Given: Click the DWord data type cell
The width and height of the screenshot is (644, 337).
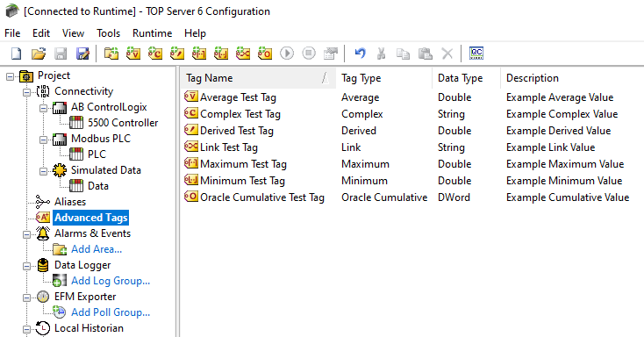Looking at the screenshot, I should pos(454,197).
